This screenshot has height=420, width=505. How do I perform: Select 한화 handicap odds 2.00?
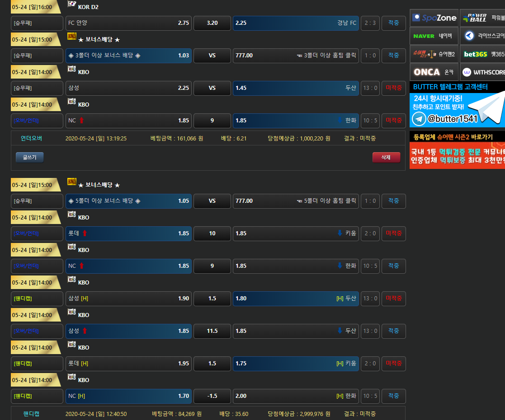(296, 396)
